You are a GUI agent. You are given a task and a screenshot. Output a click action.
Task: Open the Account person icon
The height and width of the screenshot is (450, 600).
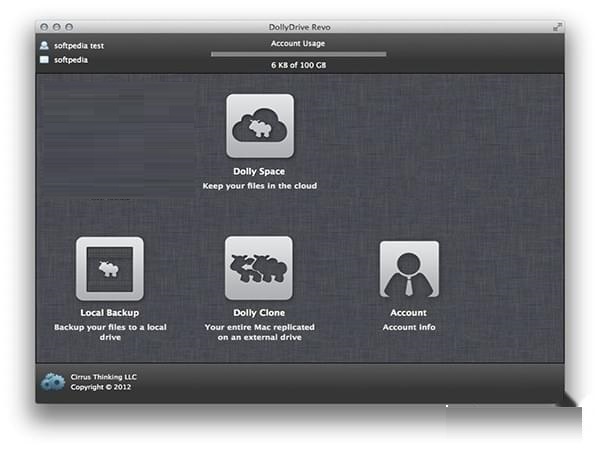409,269
